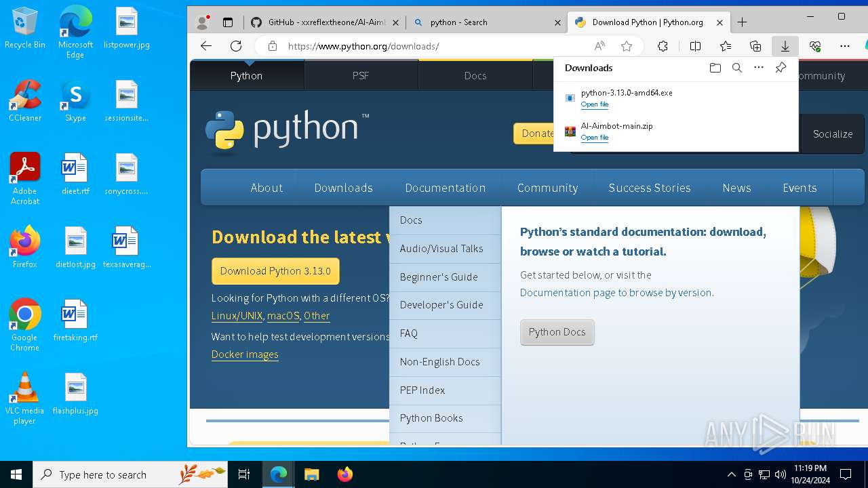
Task: Toggle the Split screen icon
Action: click(x=695, y=46)
